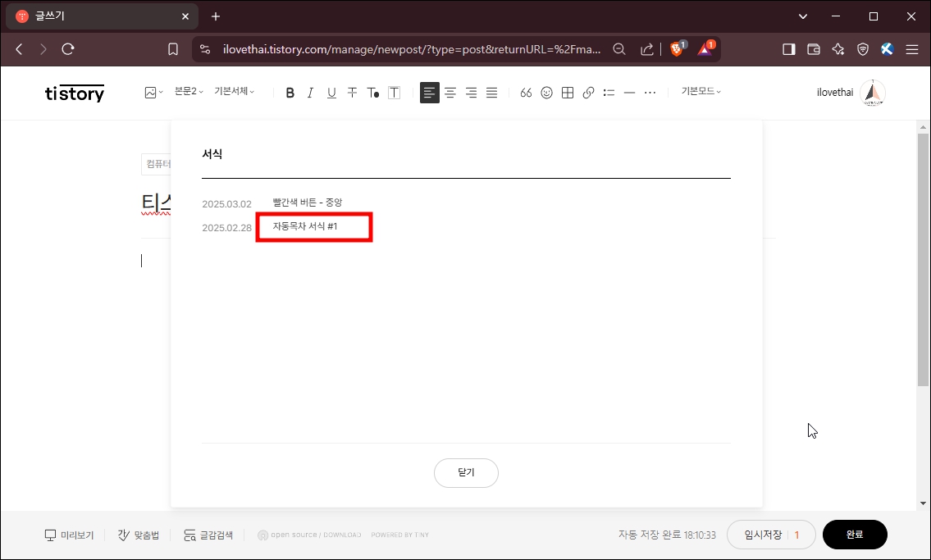Close the 서식 dialog with 닫기
This screenshot has height=560, width=931.
tap(466, 473)
